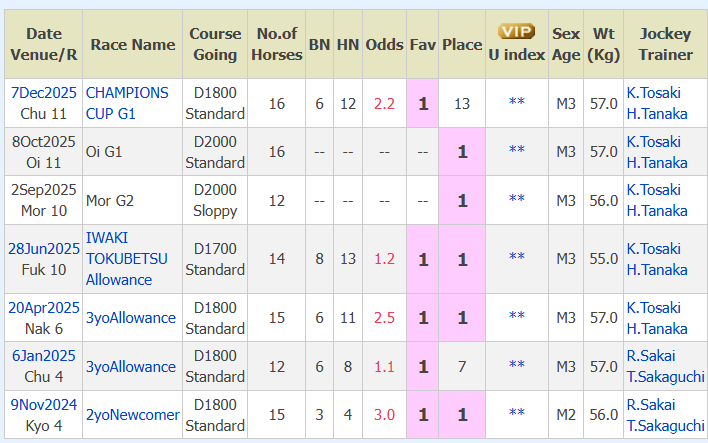Click the U index ** in the 28Jun2025 row

coord(517,257)
